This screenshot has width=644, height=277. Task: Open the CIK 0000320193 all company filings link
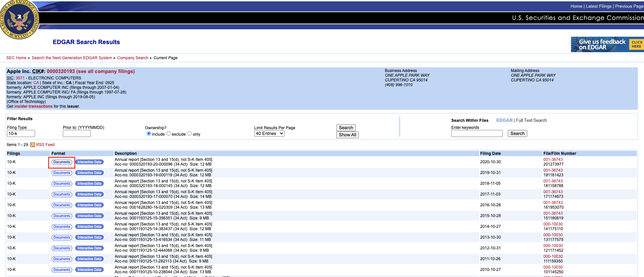point(91,71)
